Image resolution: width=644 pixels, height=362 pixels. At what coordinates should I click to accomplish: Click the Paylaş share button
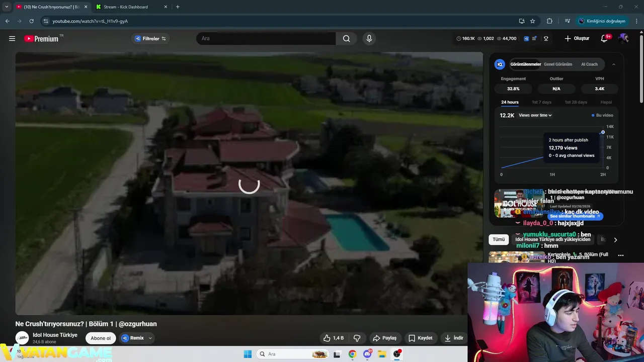(384, 338)
